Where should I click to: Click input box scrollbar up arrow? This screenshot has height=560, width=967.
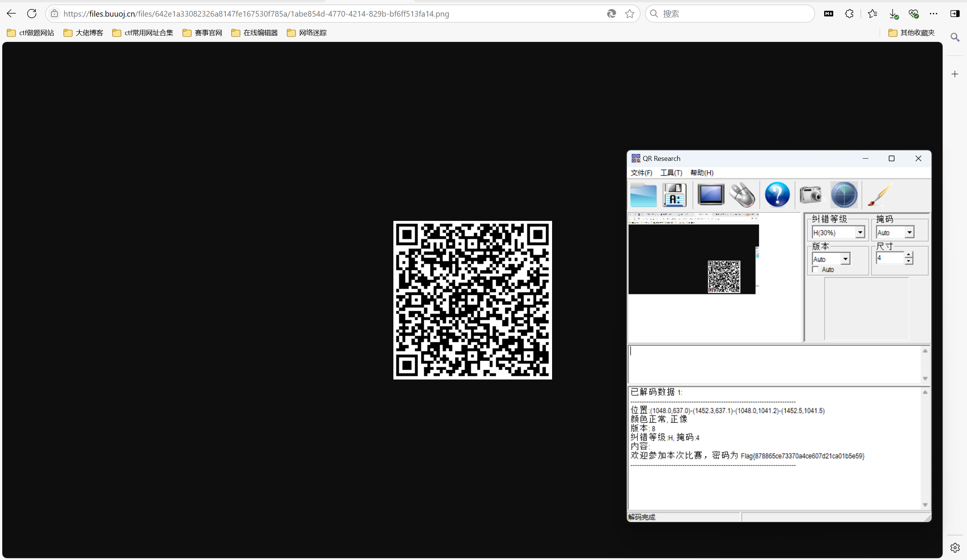click(925, 350)
